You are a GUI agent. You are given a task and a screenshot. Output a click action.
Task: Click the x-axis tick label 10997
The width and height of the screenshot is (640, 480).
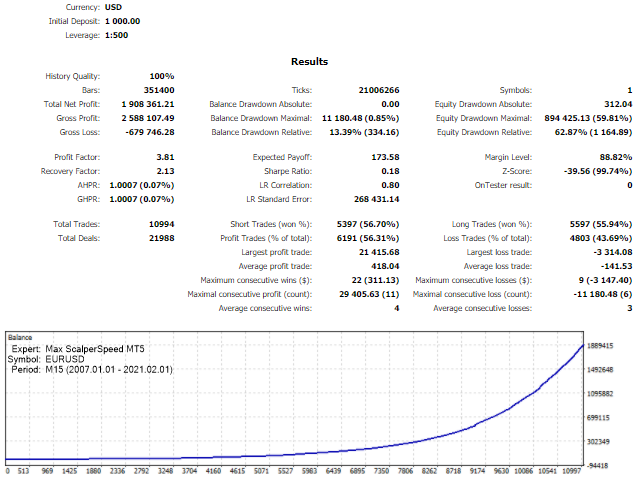click(x=571, y=471)
